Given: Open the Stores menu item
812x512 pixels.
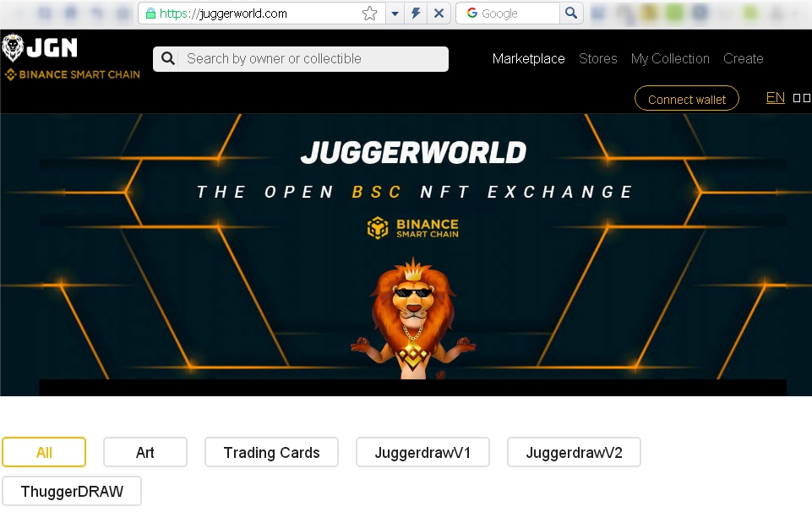Looking at the screenshot, I should pyautogui.click(x=597, y=58).
